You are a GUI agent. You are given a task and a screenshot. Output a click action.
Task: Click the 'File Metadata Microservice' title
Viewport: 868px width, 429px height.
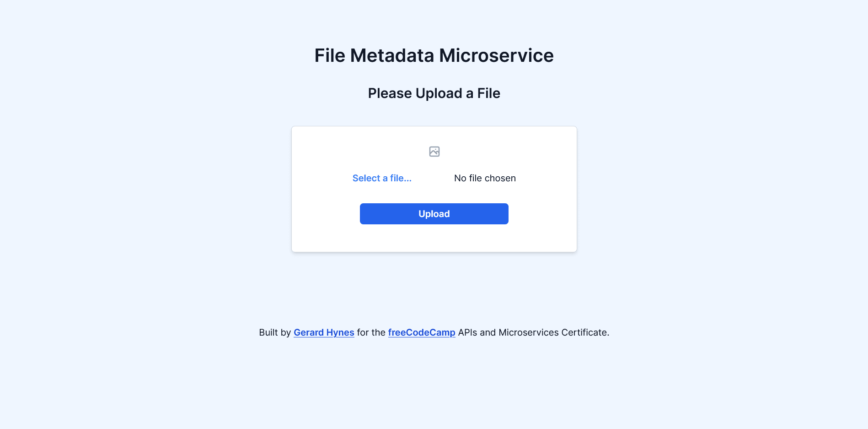(x=434, y=55)
